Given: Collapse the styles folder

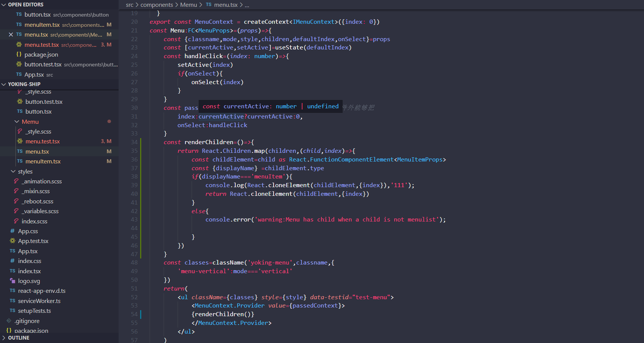Looking at the screenshot, I should point(13,171).
